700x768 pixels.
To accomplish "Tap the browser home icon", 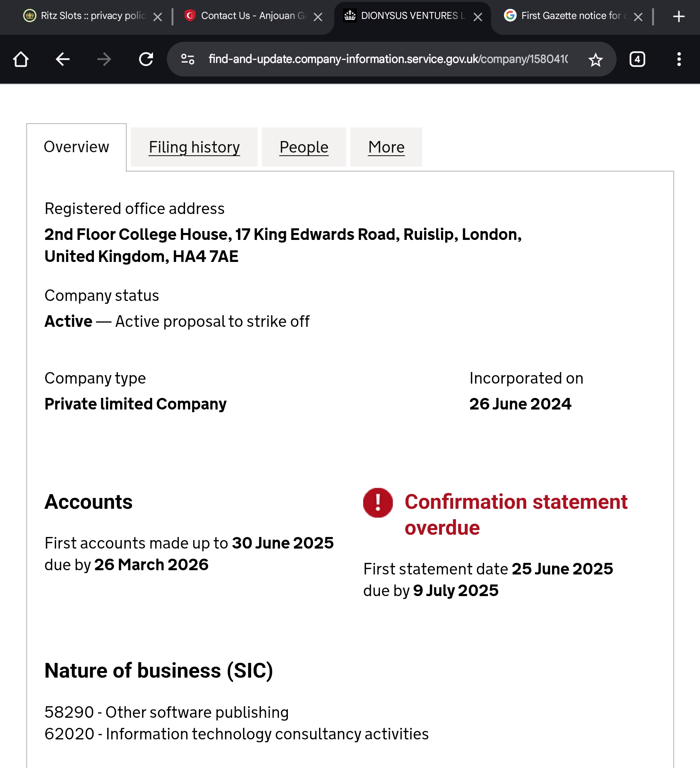I will 21,59.
